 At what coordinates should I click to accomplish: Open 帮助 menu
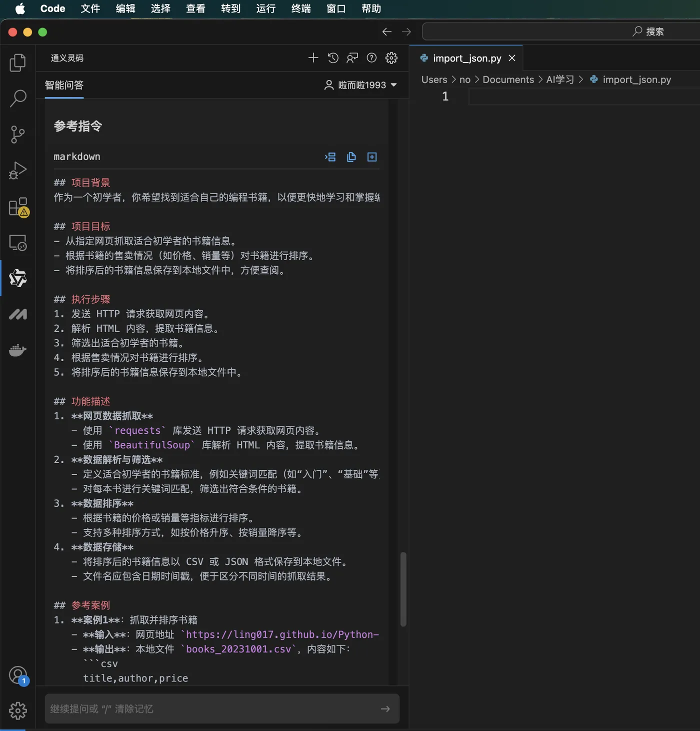pyautogui.click(x=371, y=9)
